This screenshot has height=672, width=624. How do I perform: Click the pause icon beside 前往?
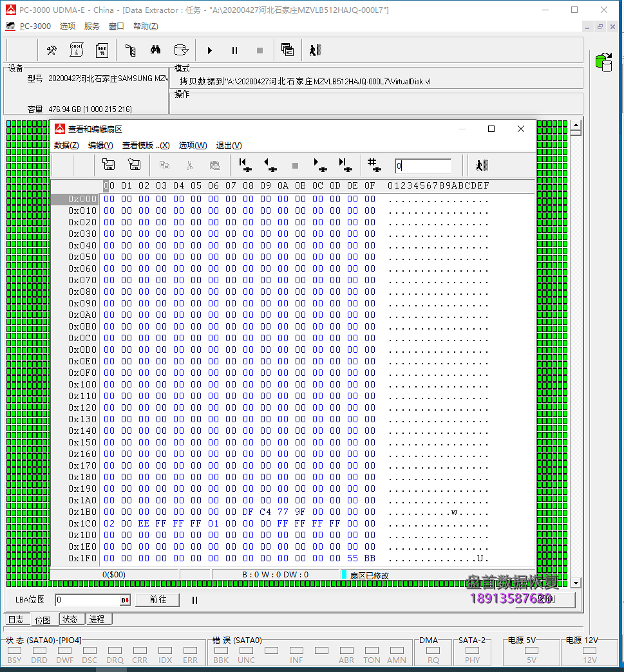click(x=194, y=600)
